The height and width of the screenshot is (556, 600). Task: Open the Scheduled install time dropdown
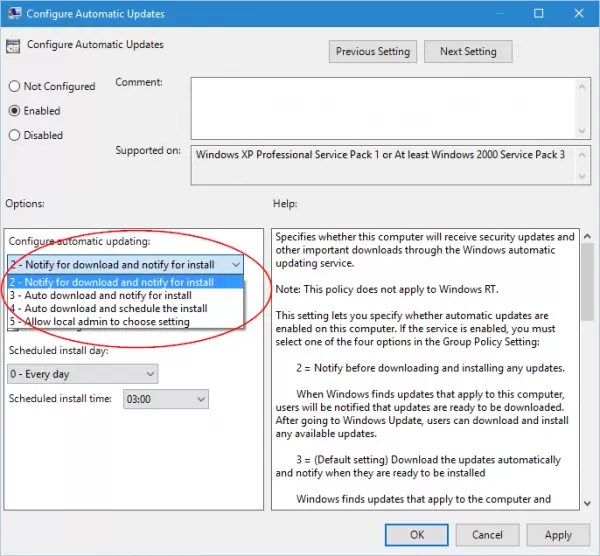point(166,399)
